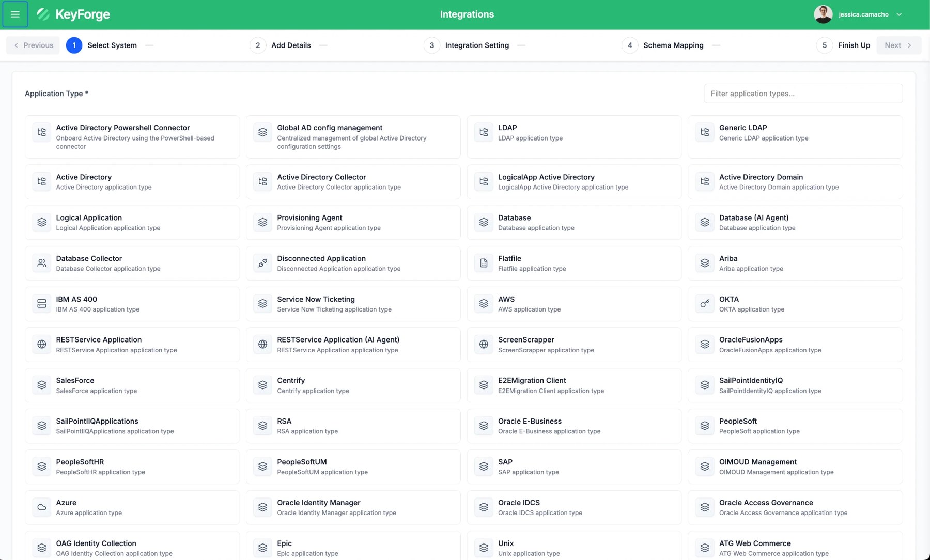
Task: Select 'Active Directory' card title
Action: pyautogui.click(x=84, y=177)
